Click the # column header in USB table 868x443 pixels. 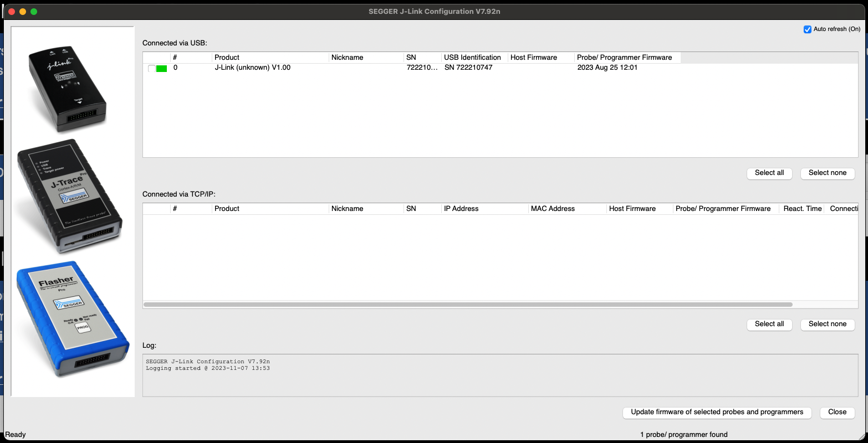tap(191, 58)
